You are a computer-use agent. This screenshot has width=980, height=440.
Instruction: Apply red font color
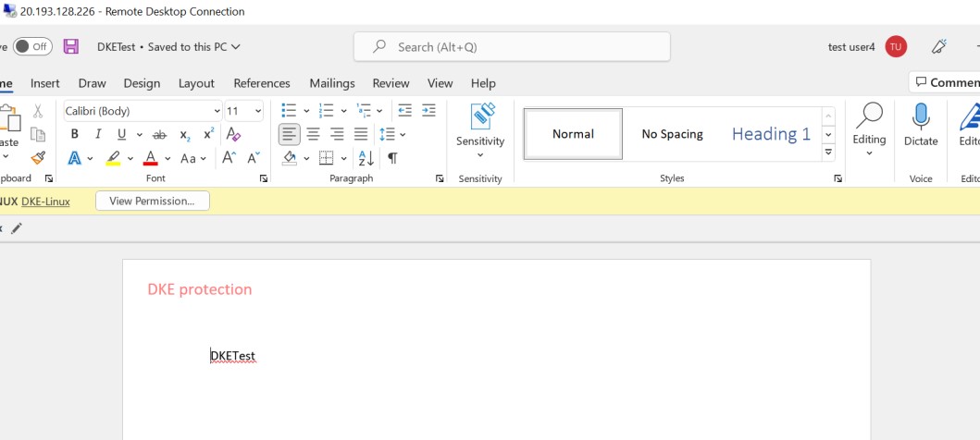coord(150,158)
